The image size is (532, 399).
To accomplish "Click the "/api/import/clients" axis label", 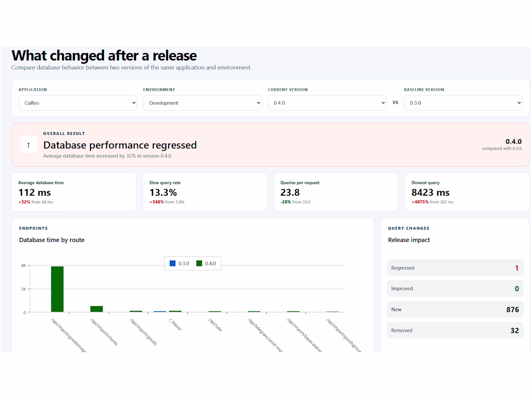I will [x=104, y=332].
